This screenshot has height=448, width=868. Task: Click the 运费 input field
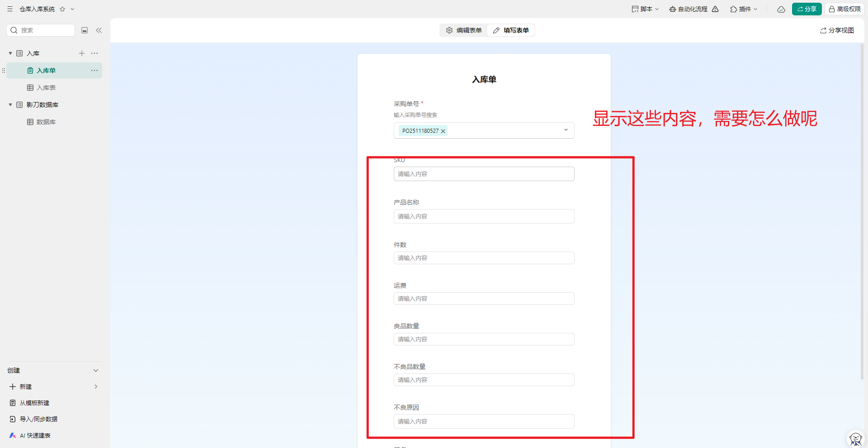[x=484, y=299]
